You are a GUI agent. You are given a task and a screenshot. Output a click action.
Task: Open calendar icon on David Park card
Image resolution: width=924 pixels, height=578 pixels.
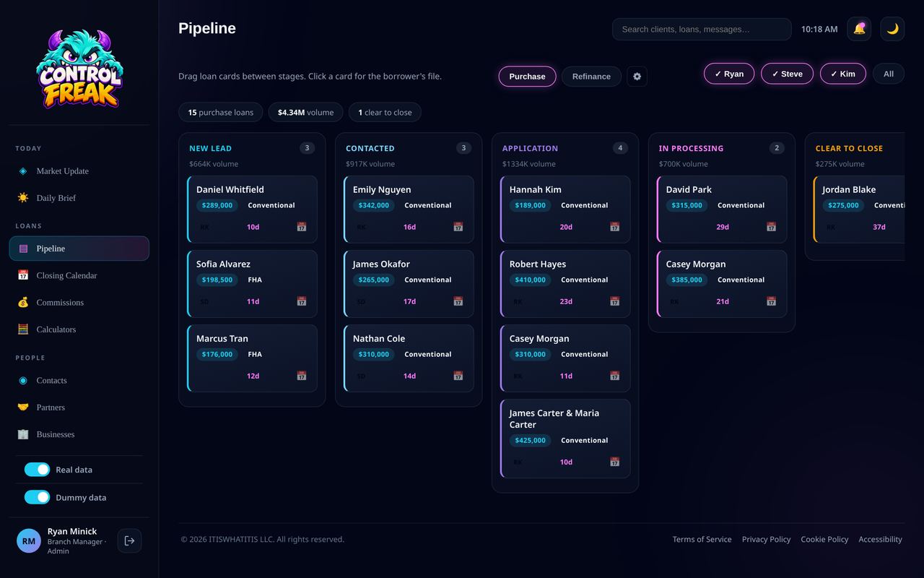pyautogui.click(x=771, y=227)
